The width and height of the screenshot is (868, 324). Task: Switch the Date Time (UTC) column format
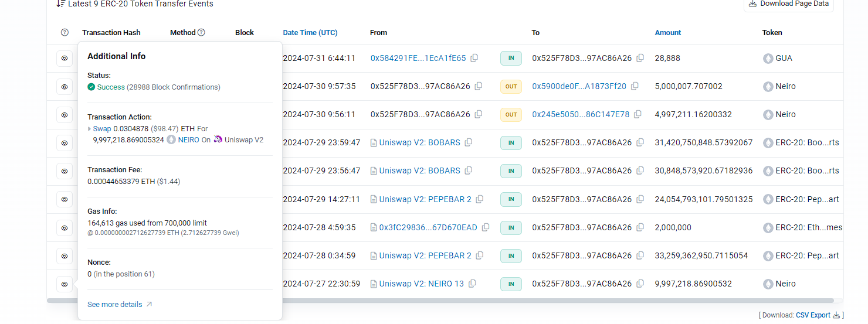310,33
